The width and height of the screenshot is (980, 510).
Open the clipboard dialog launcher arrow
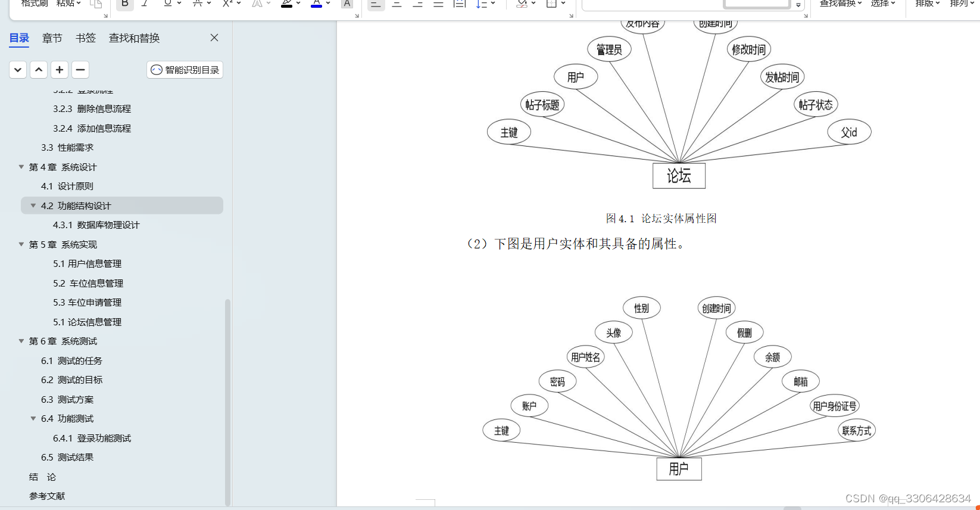click(x=106, y=15)
